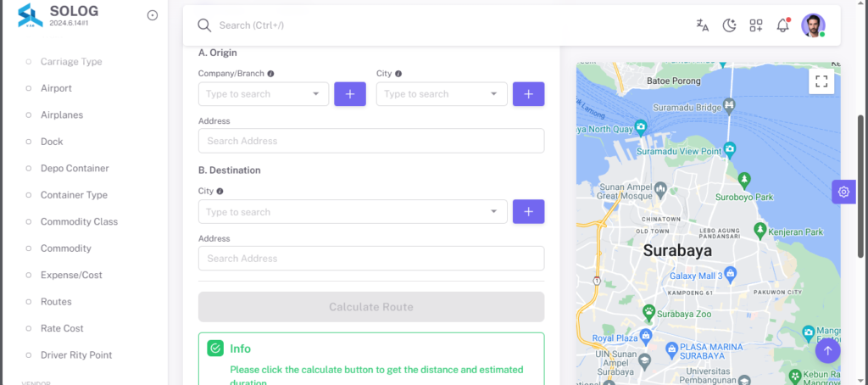
Task: Open Dock menu item
Action: [52, 142]
